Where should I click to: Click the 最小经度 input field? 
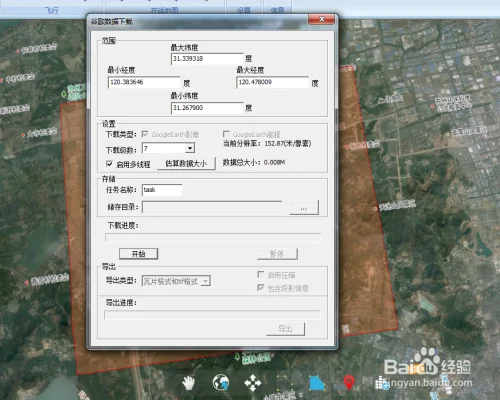144,82
